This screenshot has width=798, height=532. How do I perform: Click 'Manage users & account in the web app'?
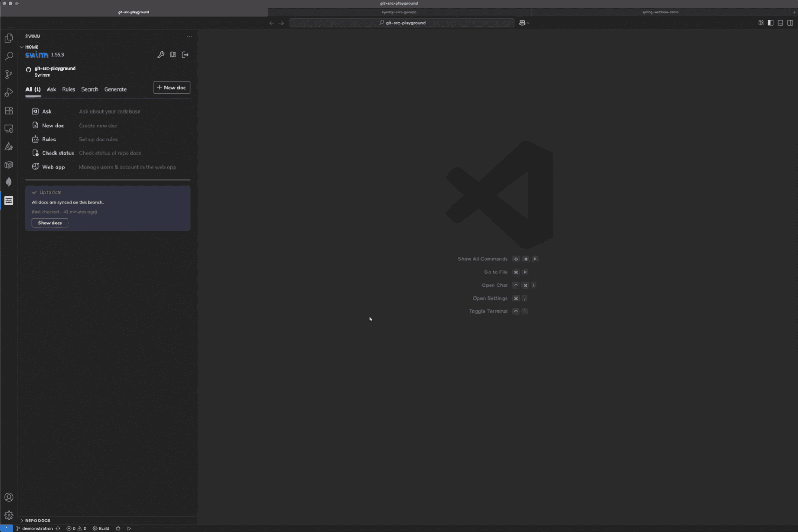[x=127, y=167]
